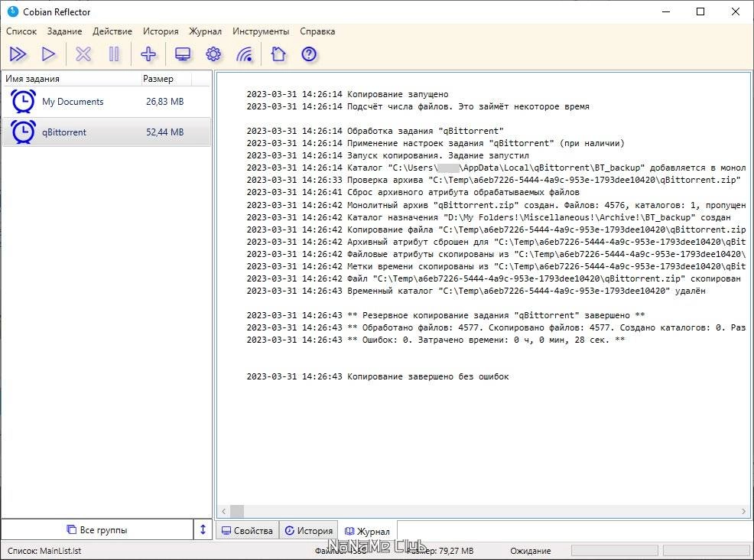Switch to the История bottom tab

point(309,531)
